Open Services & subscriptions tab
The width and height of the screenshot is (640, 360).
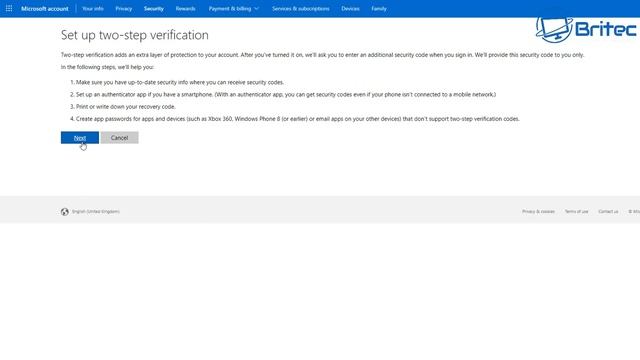pyautogui.click(x=301, y=9)
